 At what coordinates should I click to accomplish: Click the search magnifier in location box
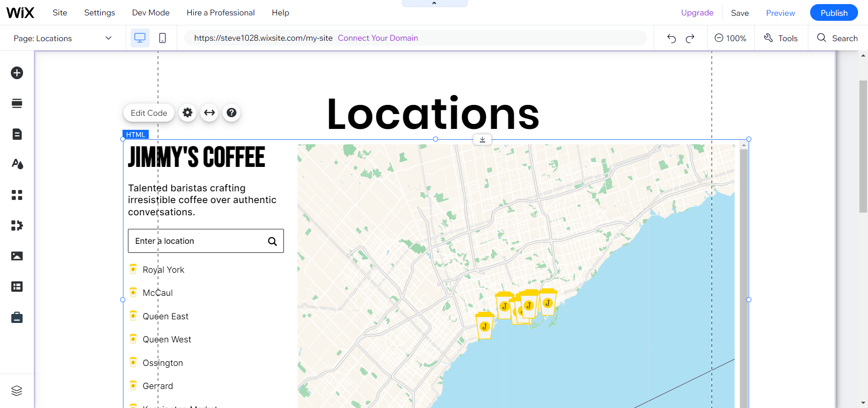(272, 241)
